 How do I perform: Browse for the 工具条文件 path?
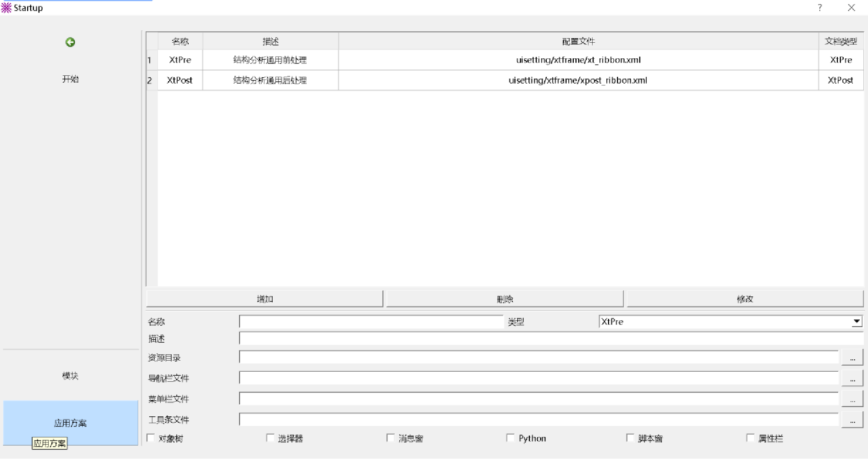coord(852,419)
